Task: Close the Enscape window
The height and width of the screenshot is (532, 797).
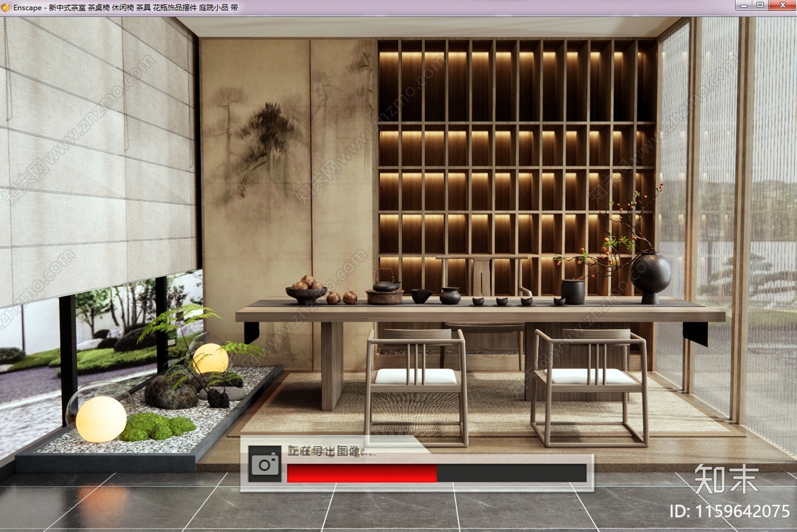Action: 783,5
